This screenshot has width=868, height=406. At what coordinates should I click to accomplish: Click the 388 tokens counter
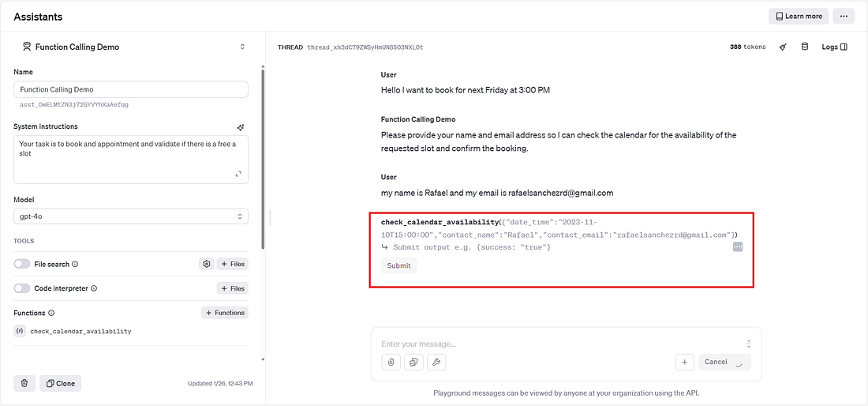pos(748,47)
